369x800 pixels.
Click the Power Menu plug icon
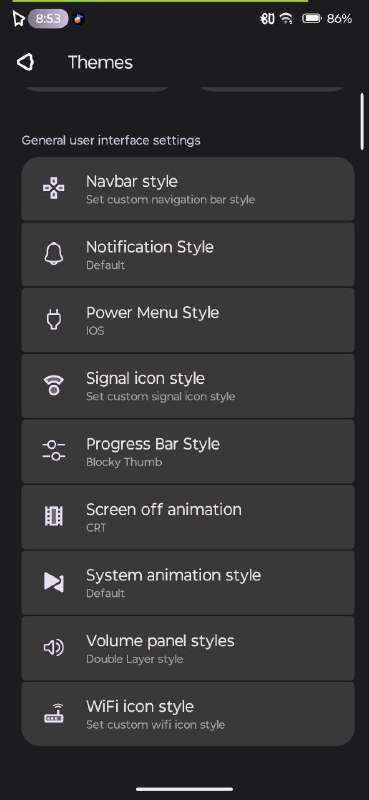pyautogui.click(x=54, y=319)
